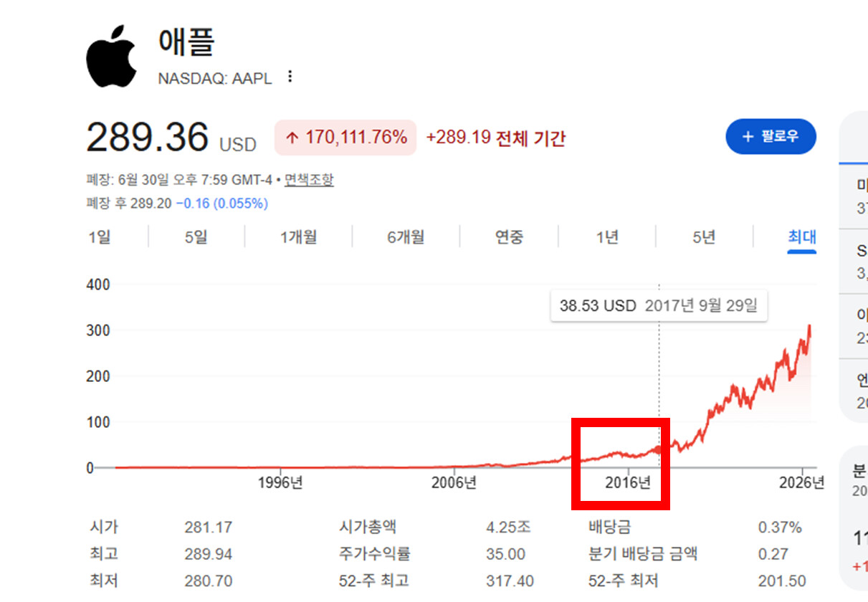The width and height of the screenshot is (868, 602).
Task: Click the 분기 배당금 금액 label
Action: (x=643, y=554)
